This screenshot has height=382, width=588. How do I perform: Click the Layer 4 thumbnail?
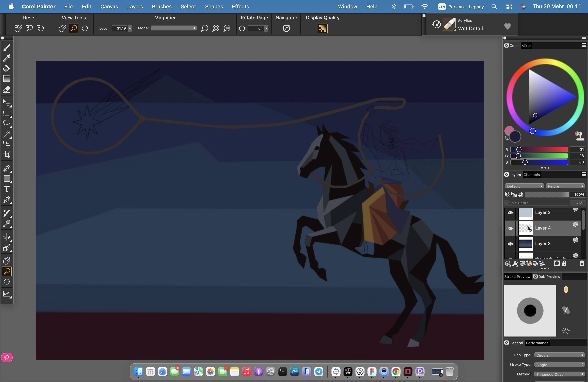point(525,228)
